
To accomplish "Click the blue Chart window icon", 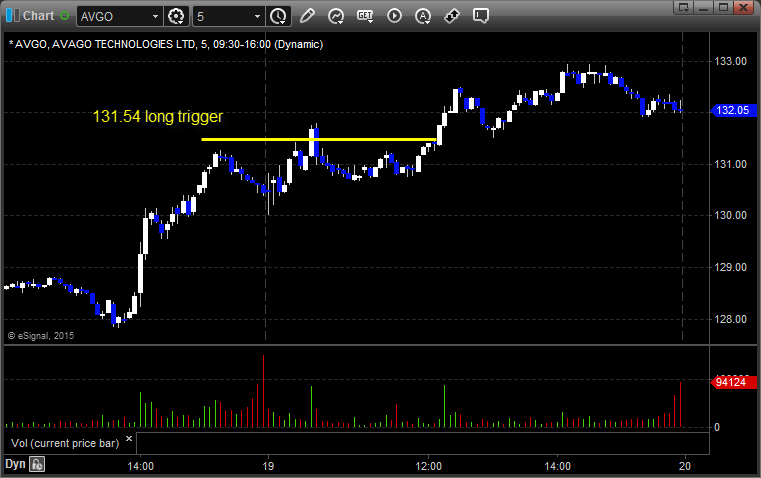I will 13,16.
